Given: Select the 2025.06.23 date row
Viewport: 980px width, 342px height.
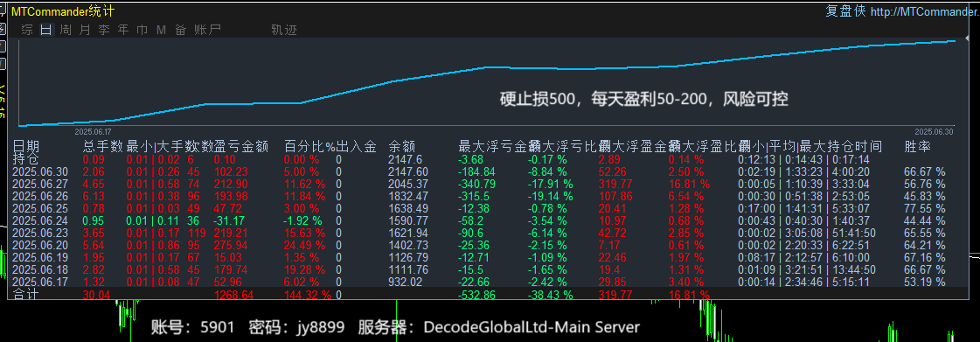Looking at the screenshot, I should coord(40,234).
